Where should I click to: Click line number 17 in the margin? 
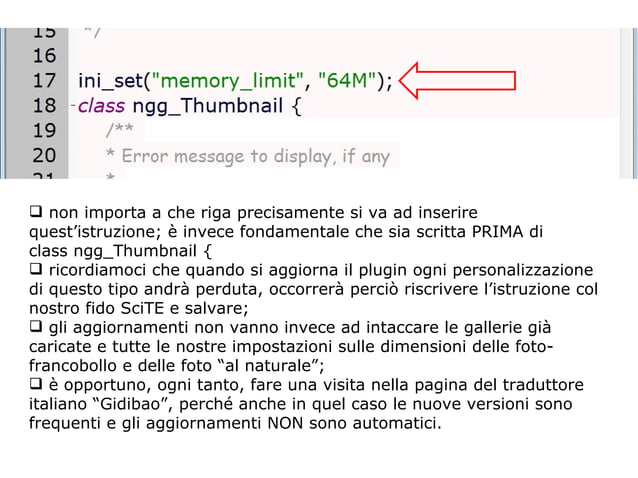click(x=44, y=81)
